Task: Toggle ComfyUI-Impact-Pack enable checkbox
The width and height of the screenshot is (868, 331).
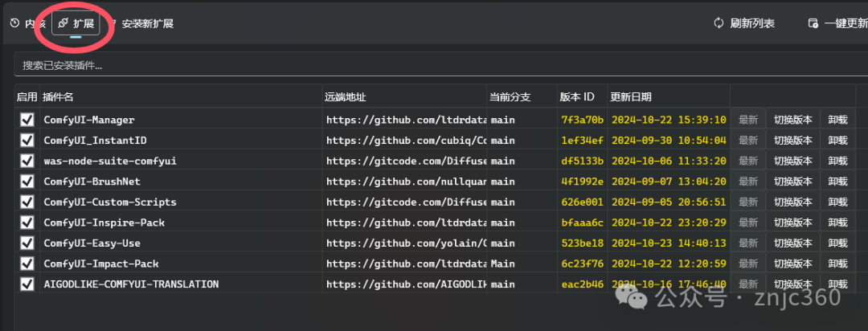Action: click(x=27, y=263)
